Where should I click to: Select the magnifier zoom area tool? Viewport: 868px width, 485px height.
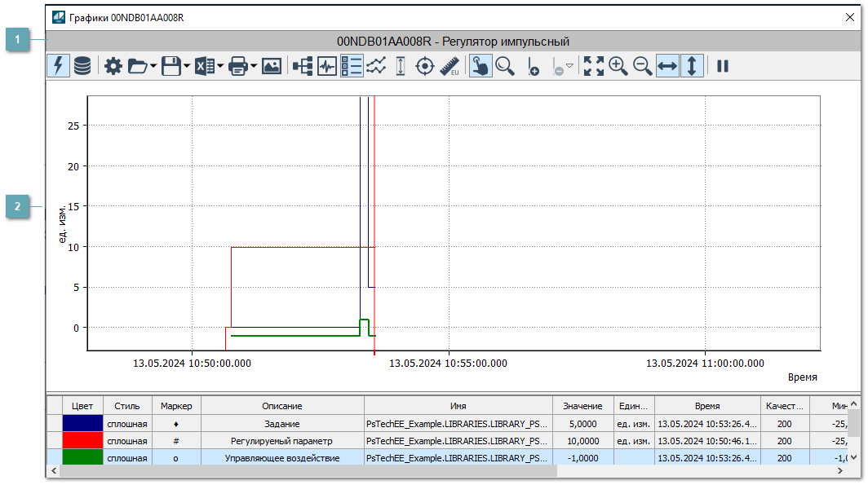point(506,67)
